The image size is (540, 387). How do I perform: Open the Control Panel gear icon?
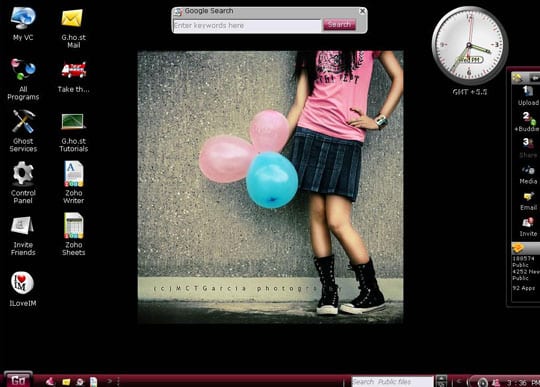tap(23, 182)
